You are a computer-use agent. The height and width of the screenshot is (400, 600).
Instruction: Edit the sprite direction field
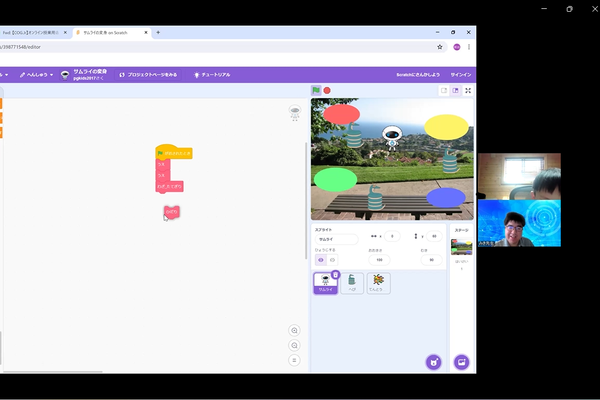pos(431,260)
